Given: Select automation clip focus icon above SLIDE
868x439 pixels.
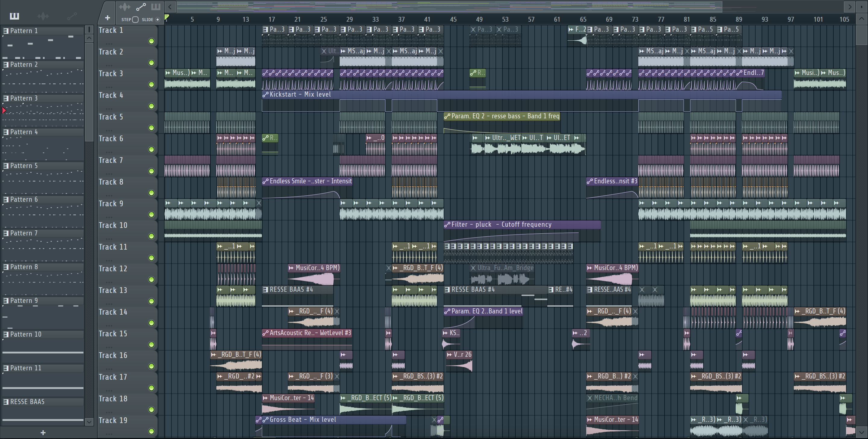Looking at the screenshot, I should point(141,7).
